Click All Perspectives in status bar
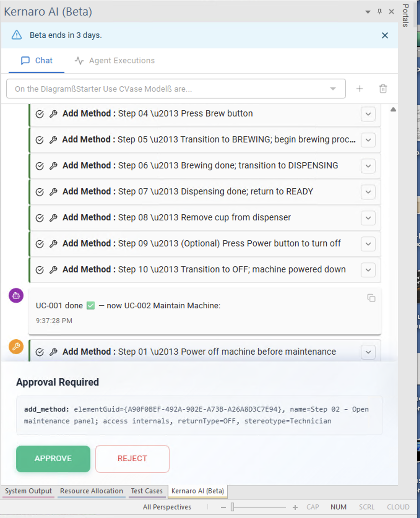Image resolution: width=420 pixels, height=518 pixels. (167, 507)
